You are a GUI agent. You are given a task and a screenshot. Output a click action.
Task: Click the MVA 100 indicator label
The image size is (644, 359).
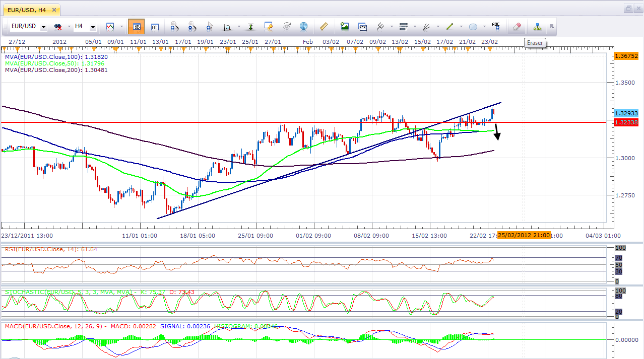point(56,57)
